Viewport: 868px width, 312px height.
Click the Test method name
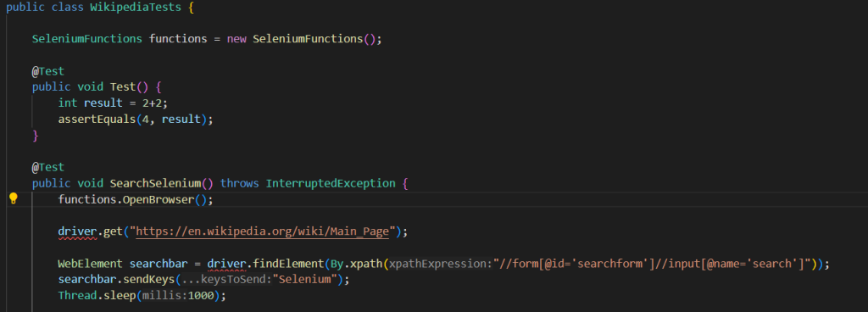pos(123,86)
